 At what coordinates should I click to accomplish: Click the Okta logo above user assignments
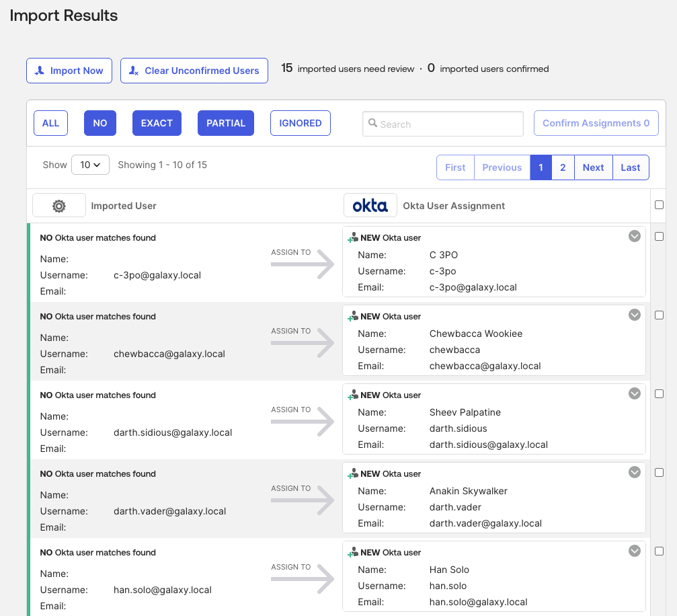click(370, 206)
